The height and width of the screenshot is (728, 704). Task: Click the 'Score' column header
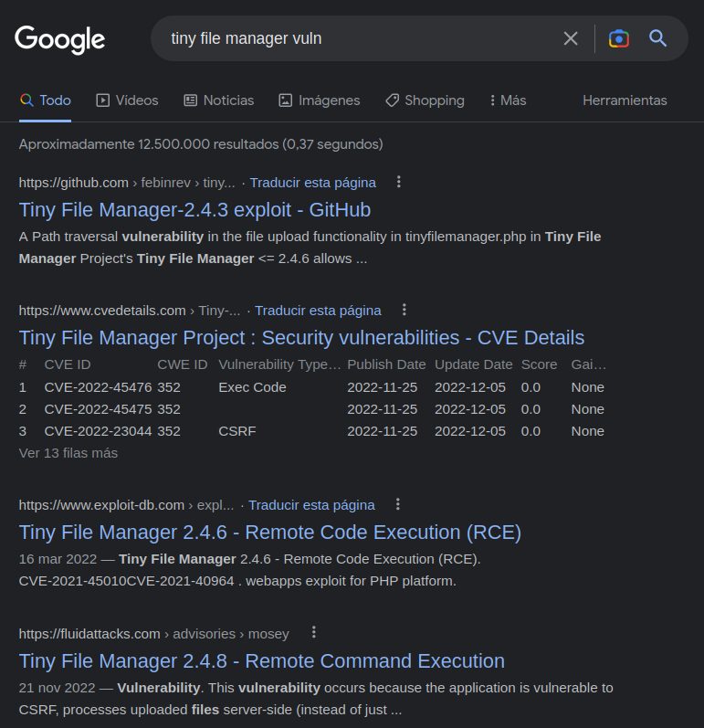(x=540, y=364)
